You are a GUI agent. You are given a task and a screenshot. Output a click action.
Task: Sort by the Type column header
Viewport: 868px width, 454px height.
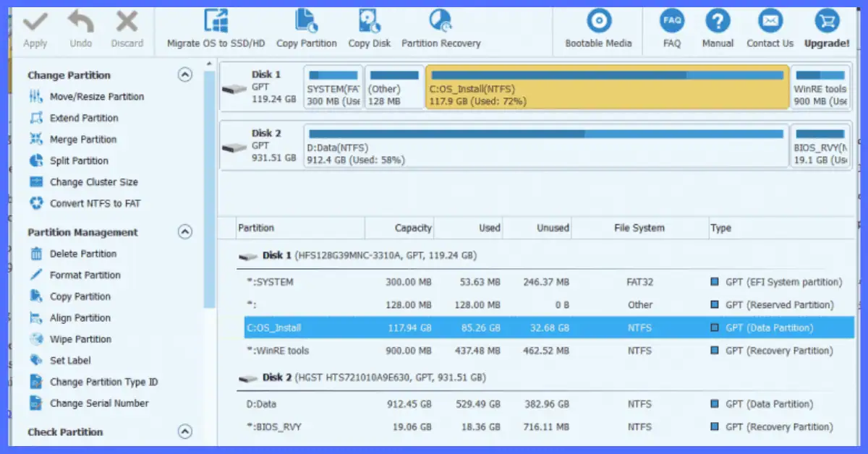(782, 228)
